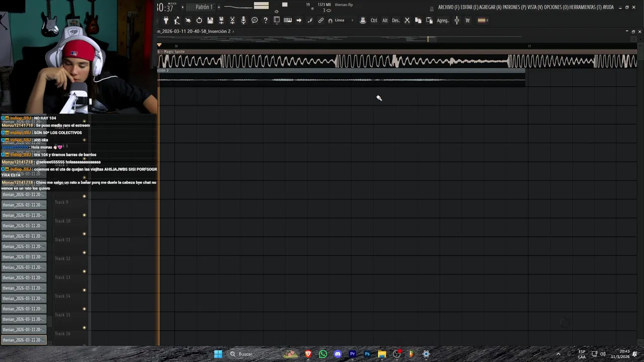Open Premiere Pro from the taskbar

tap(353, 354)
